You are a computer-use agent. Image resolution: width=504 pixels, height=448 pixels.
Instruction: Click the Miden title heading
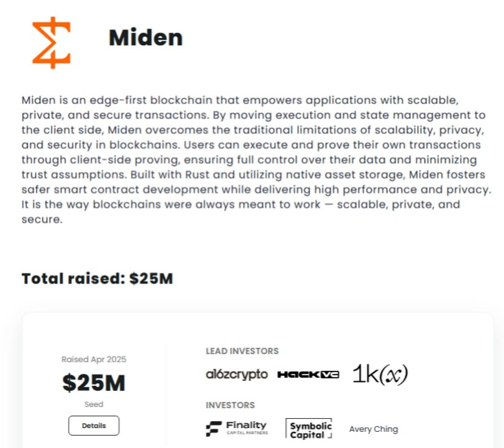(x=145, y=38)
